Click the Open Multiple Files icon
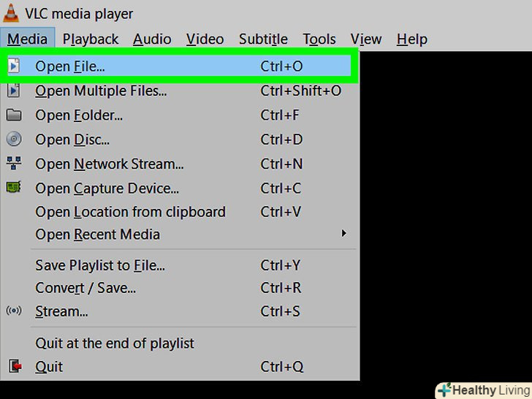The width and height of the screenshot is (532, 399). click(14, 91)
